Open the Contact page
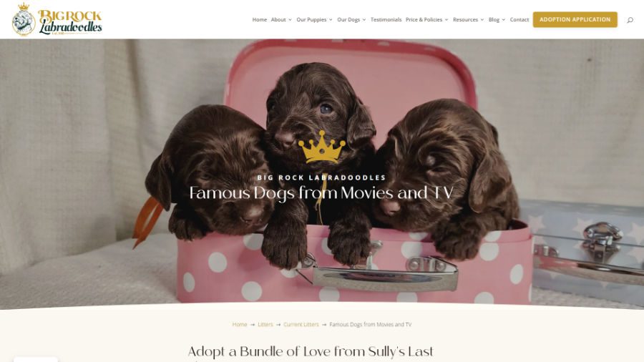This screenshot has height=362, width=644. click(x=519, y=20)
